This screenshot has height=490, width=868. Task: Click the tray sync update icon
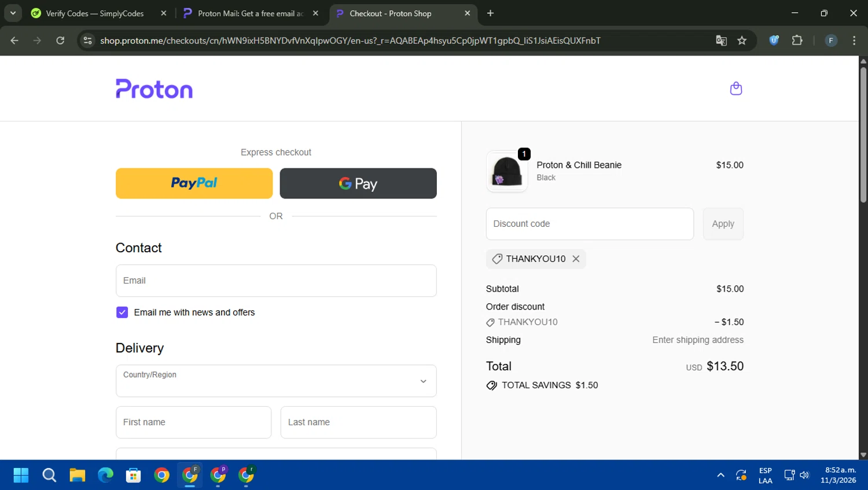(741, 476)
